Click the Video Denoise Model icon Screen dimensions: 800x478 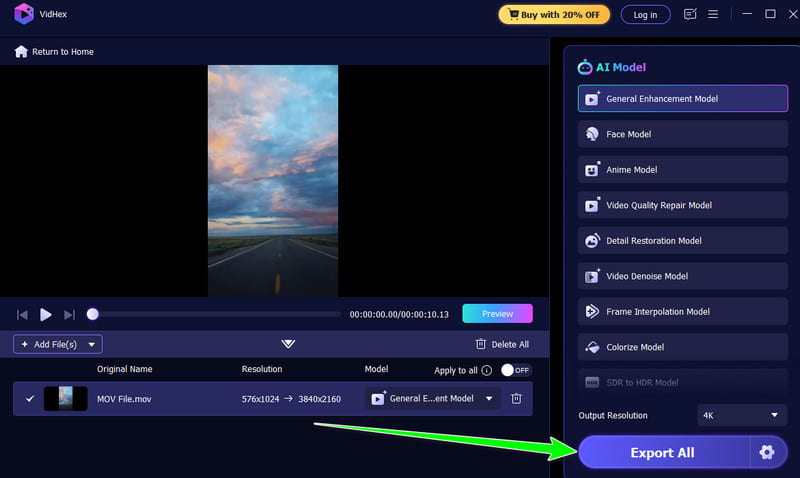coord(592,276)
